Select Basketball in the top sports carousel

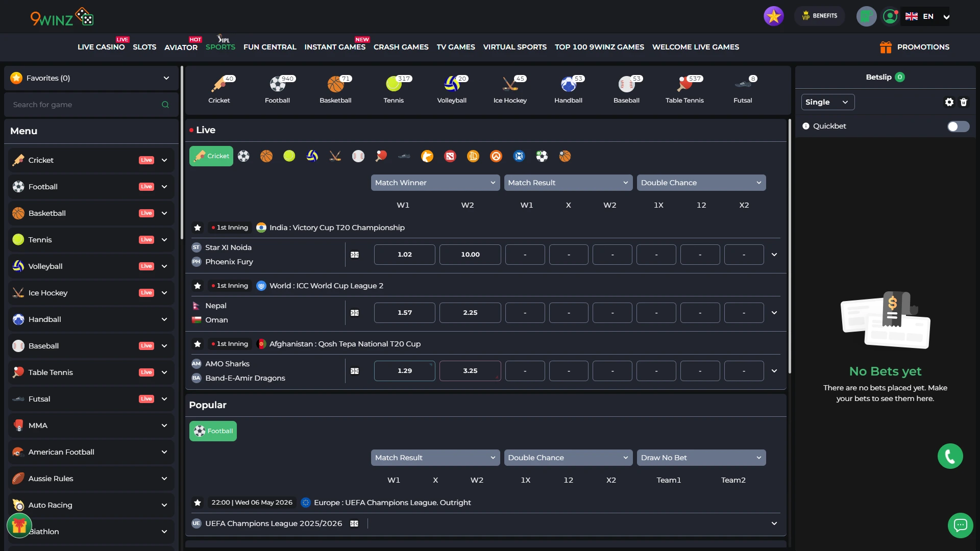coord(336,89)
